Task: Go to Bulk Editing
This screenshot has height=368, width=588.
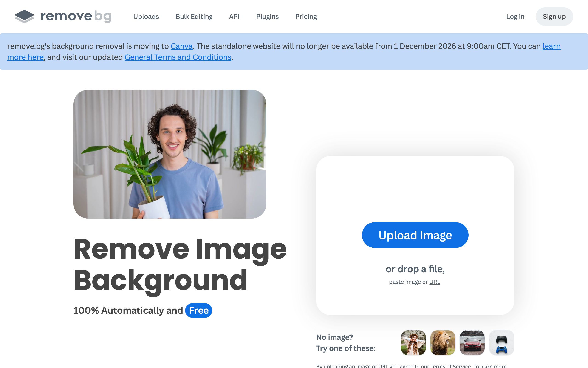Action: (194, 17)
